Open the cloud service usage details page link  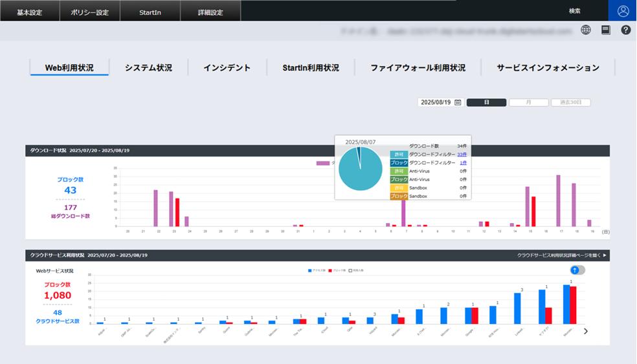[562, 255]
